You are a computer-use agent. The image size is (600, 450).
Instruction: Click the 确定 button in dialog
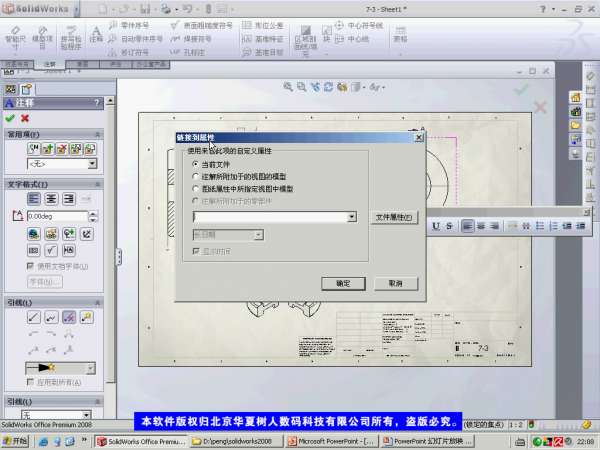tap(343, 284)
